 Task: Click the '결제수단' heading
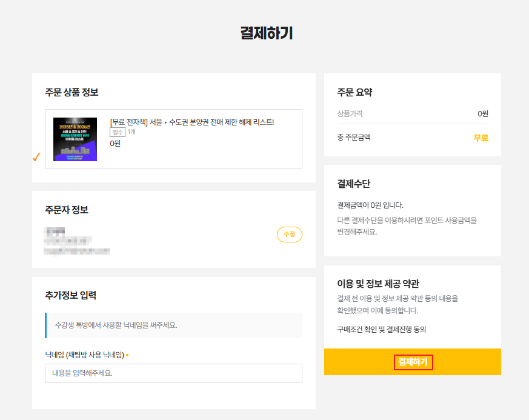point(353,184)
